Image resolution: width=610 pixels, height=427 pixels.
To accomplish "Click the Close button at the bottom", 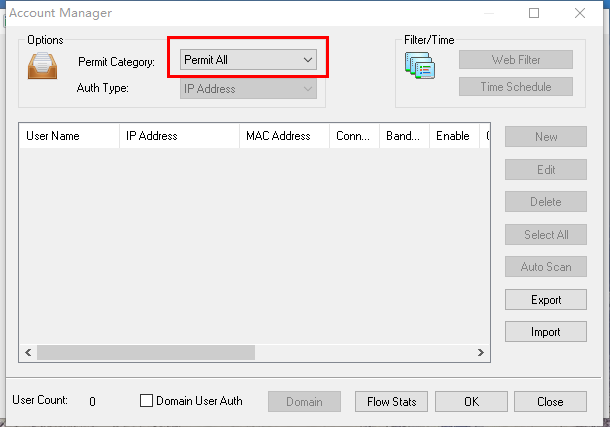I will [x=550, y=402].
